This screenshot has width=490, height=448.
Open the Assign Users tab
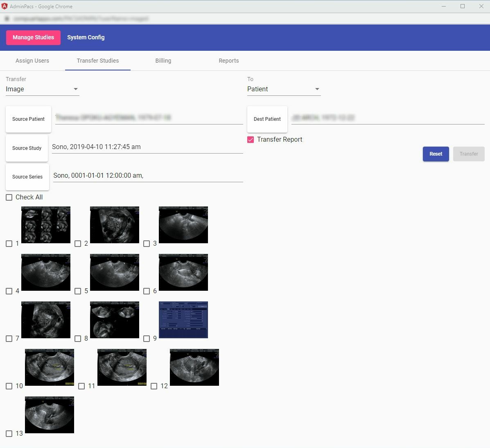(32, 61)
